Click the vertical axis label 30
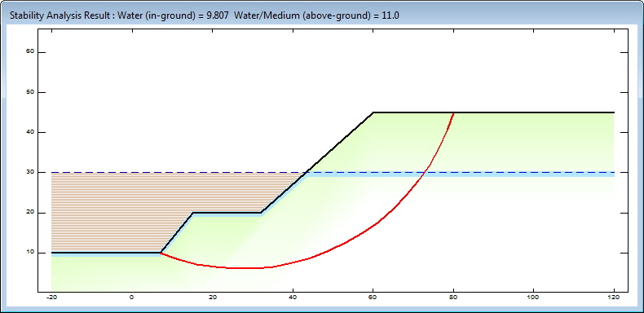Screen dimensions: 644x313 [29, 173]
